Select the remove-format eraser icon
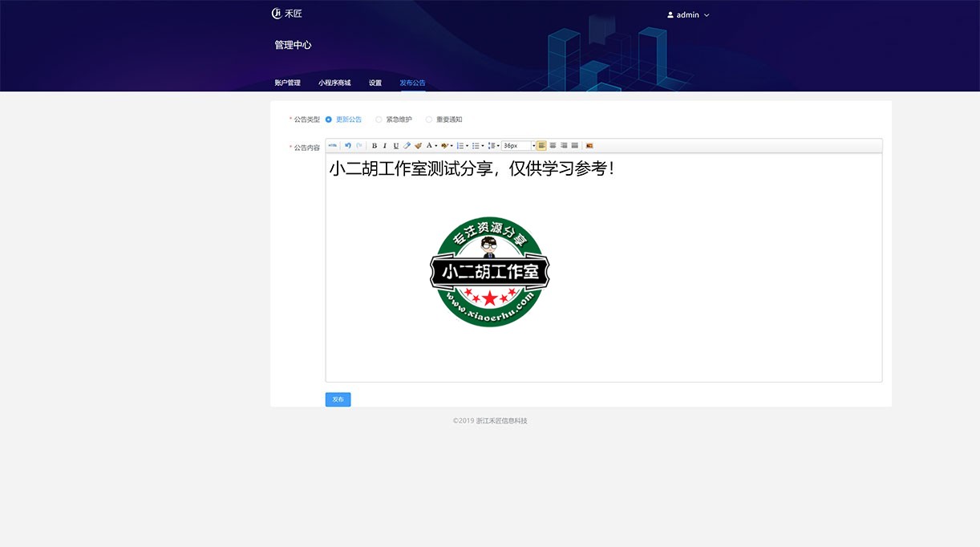The height and width of the screenshot is (547, 980). tap(407, 145)
